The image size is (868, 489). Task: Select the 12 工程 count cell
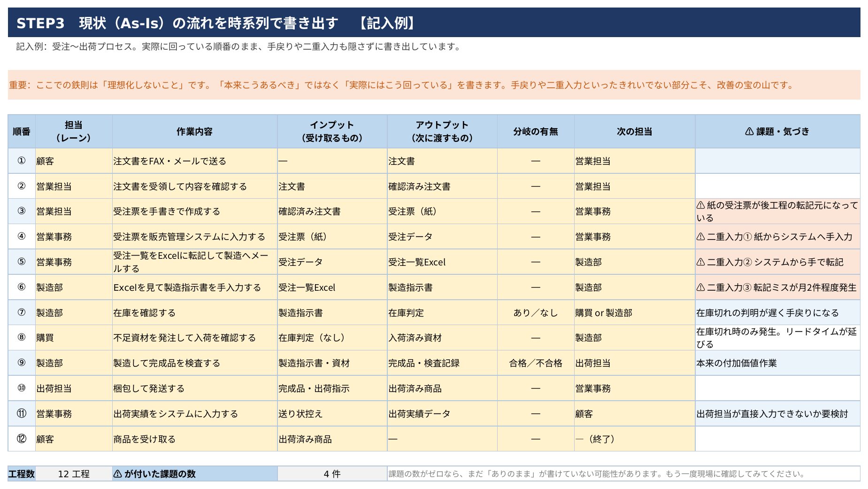click(x=74, y=473)
